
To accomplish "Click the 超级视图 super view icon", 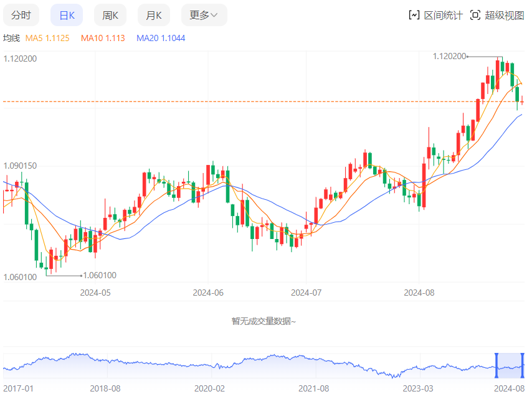I will [x=475, y=16].
